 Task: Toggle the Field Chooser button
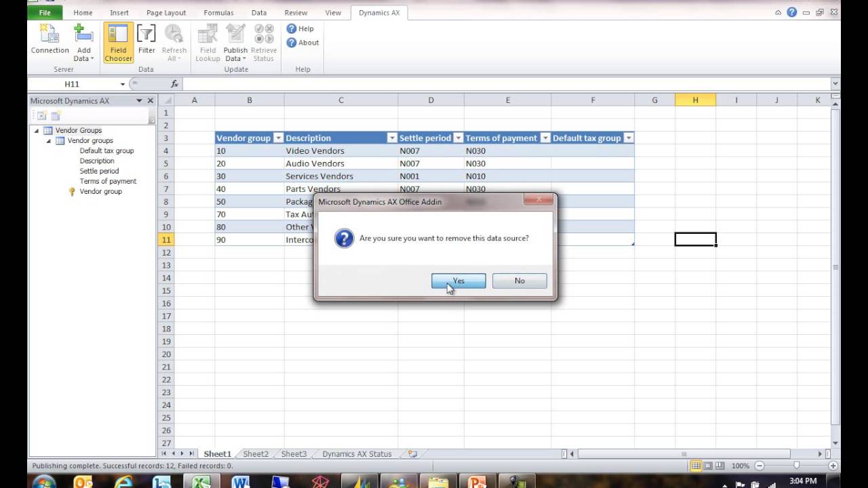coord(118,43)
